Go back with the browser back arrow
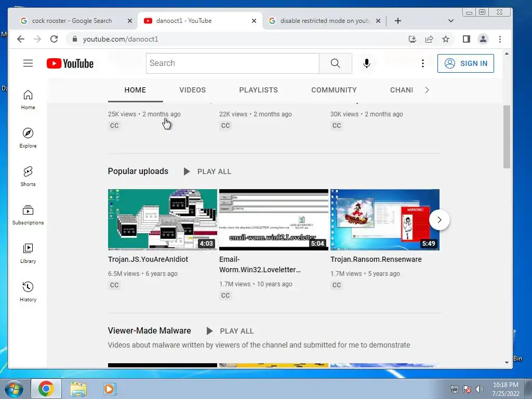 21,39
